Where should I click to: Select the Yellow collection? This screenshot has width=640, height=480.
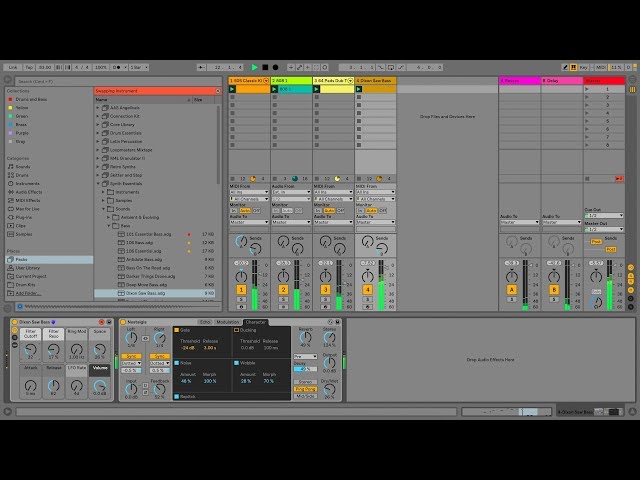pos(22,108)
